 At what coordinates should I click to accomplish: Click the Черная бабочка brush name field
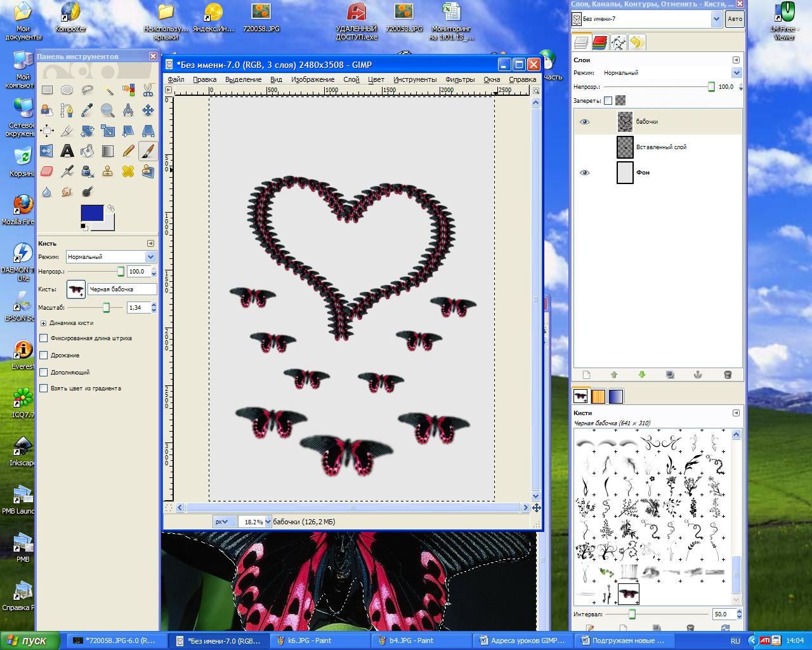pos(122,289)
